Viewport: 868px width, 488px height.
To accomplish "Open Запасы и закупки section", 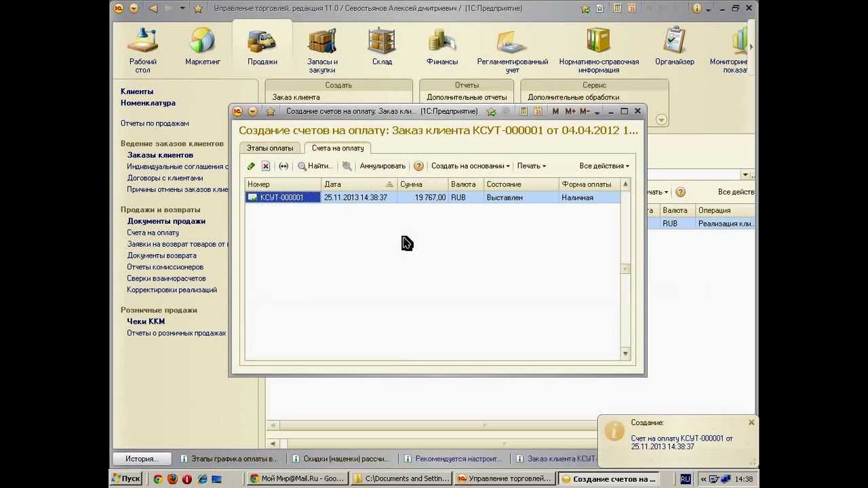I will [322, 50].
